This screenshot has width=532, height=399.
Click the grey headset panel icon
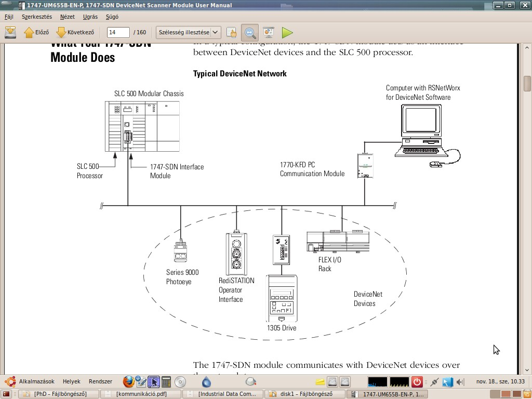(250, 382)
